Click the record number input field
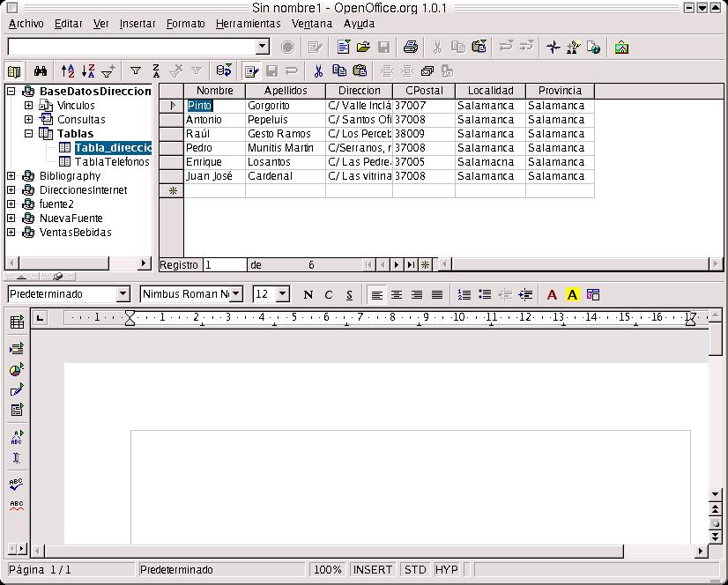This screenshot has width=728, height=585. 224,264
